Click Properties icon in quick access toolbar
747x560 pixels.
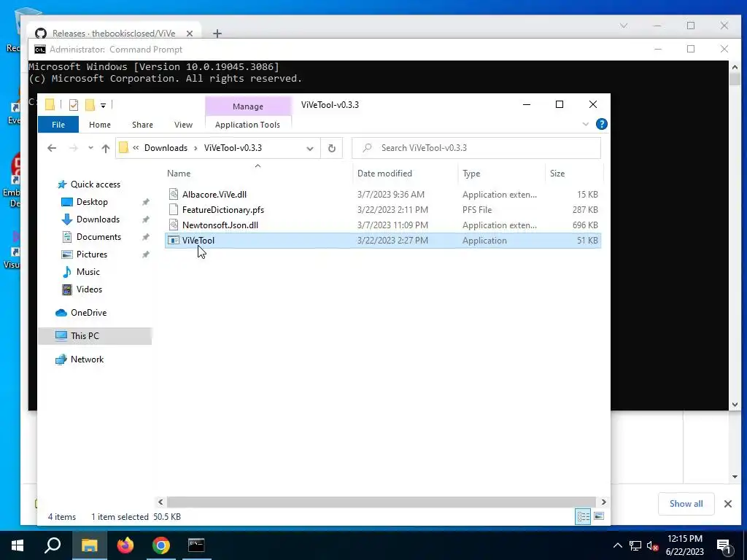[x=74, y=105]
